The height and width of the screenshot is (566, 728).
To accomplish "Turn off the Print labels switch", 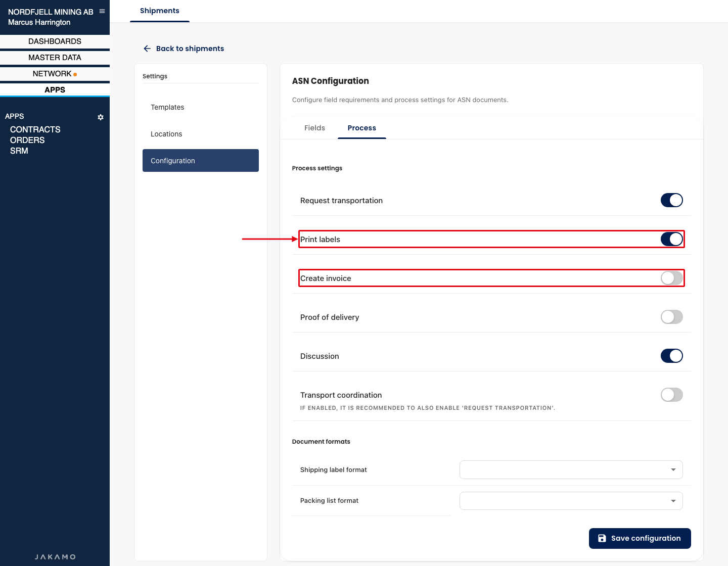I will coord(672,239).
